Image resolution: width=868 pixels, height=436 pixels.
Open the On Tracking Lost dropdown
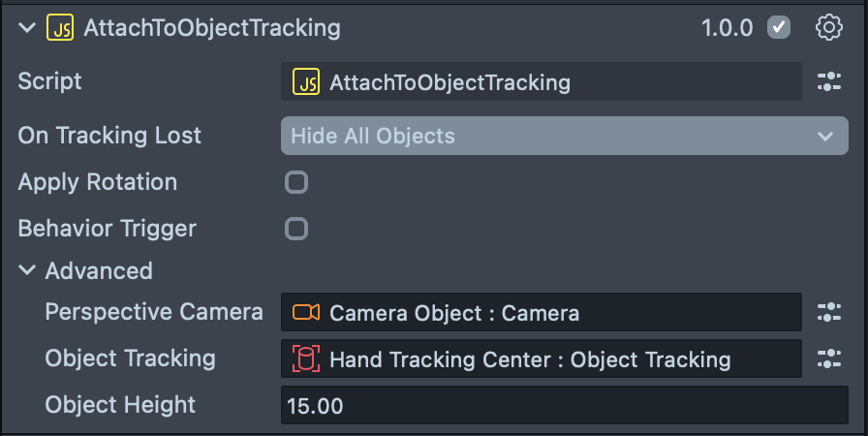click(564, 136)
